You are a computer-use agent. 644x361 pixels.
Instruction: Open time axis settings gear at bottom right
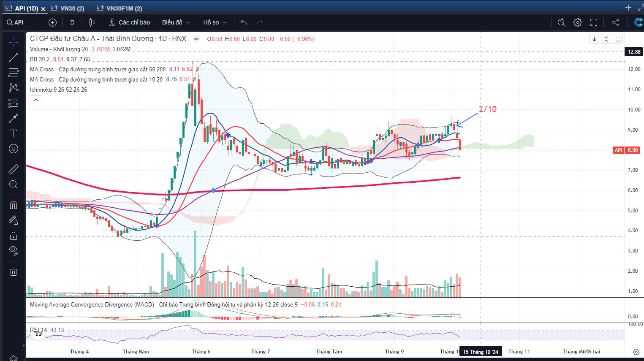coord(636,352)
